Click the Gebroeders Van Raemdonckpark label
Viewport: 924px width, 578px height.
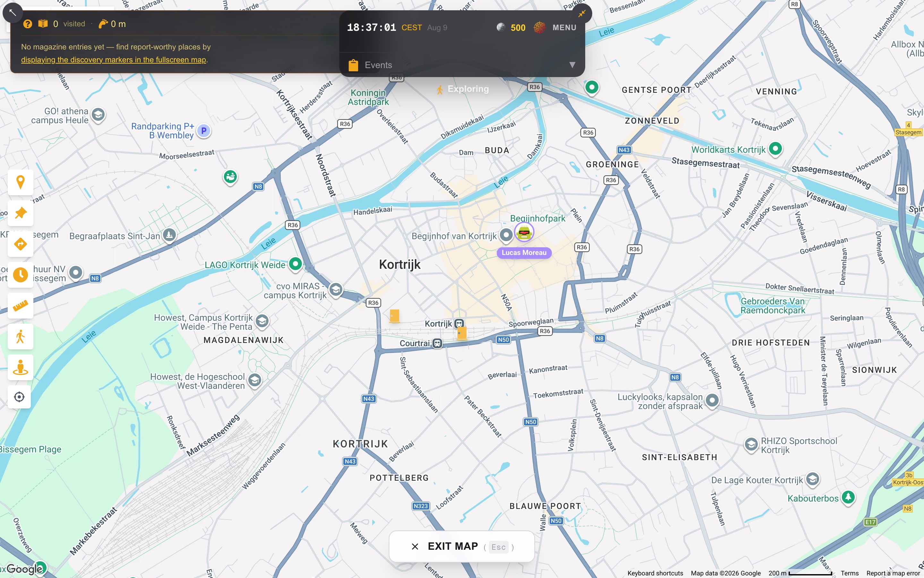coord(773,305)
